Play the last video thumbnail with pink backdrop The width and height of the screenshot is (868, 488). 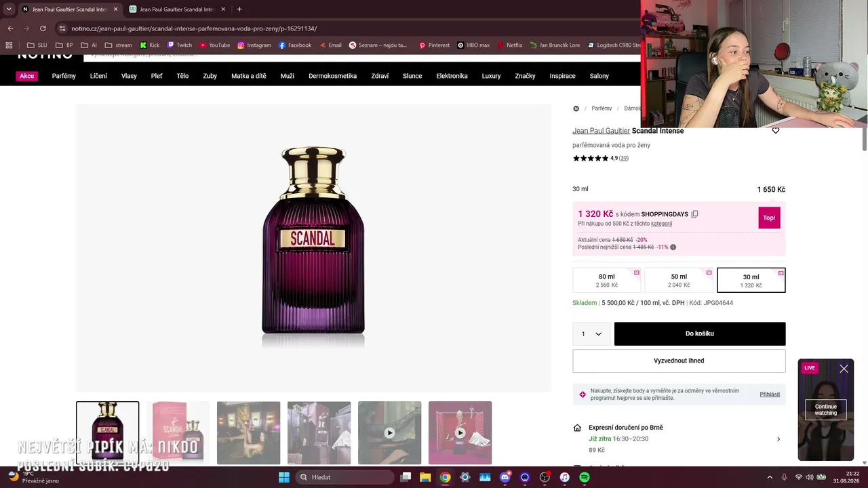[460, 433]
